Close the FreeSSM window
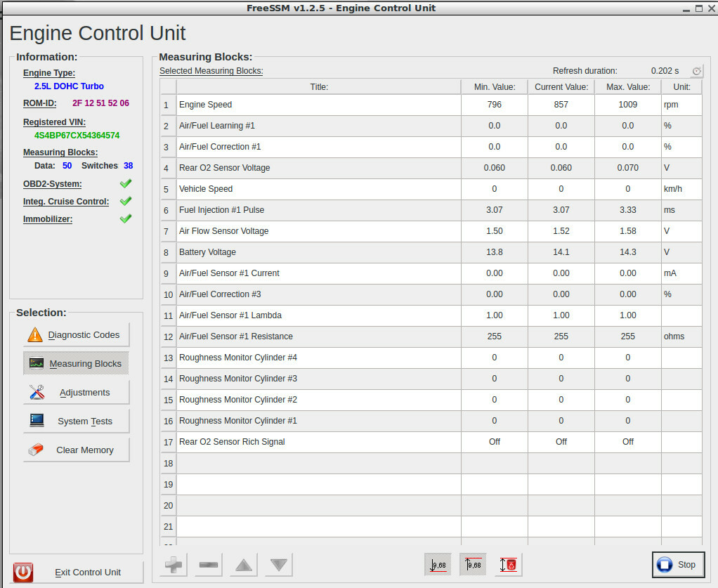Screen dimensions: 718x588 point(712,8)
